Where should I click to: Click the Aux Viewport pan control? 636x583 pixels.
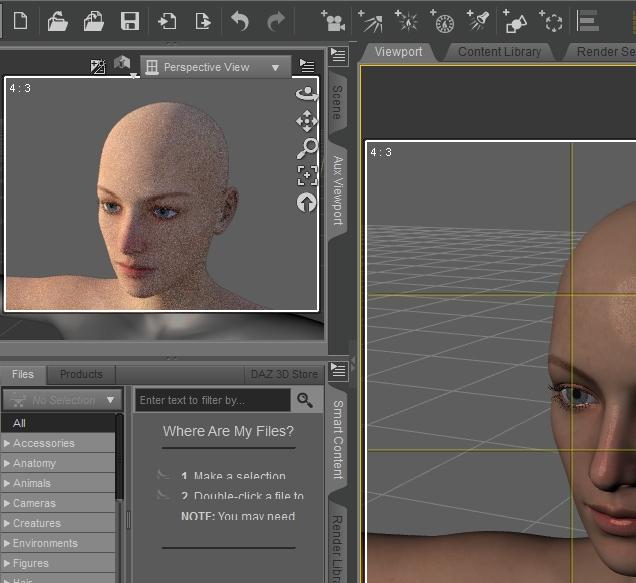[307, 121]
